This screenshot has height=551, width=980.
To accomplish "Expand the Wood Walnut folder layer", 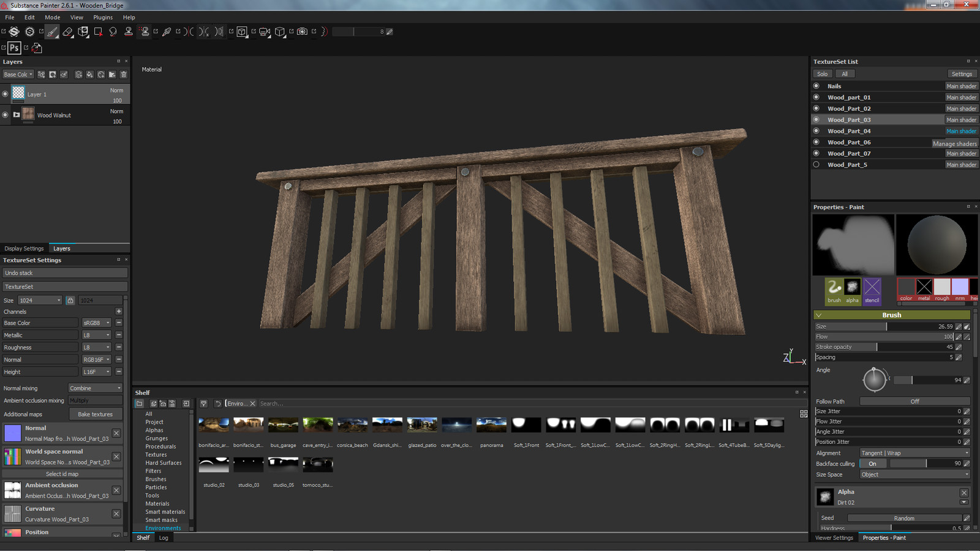I will tap(17, 114).
